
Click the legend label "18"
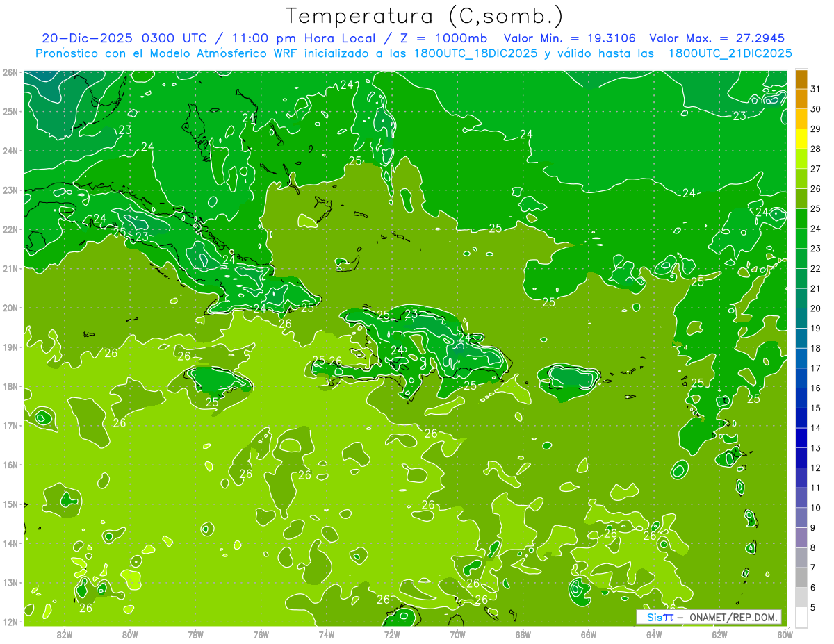[x=815, y=348]
